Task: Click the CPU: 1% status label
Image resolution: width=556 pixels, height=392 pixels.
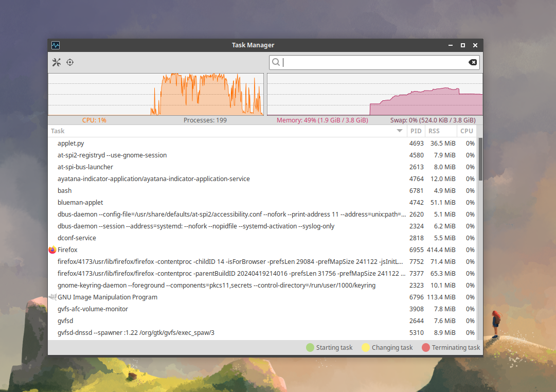Action: pyautogui.click(x=94, y=120)
